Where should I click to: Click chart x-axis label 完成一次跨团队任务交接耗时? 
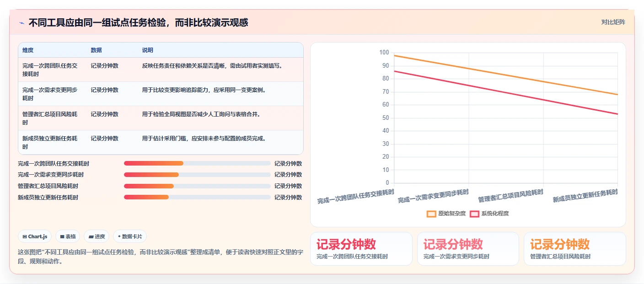click(x=356, y=197)
